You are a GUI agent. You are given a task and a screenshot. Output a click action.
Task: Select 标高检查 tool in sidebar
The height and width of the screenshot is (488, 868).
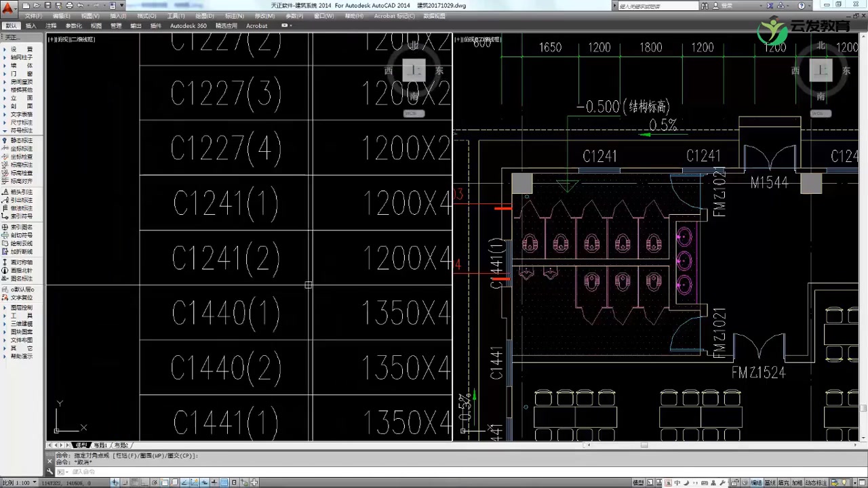point(18,173)
